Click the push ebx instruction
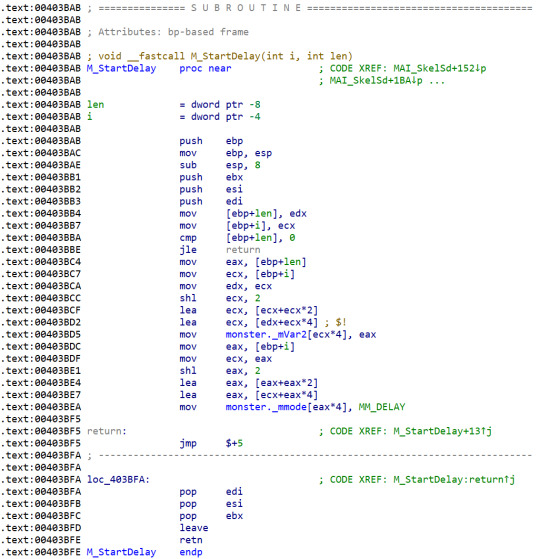540x559 pixels. pyautogui.click(x=211, y=177)
